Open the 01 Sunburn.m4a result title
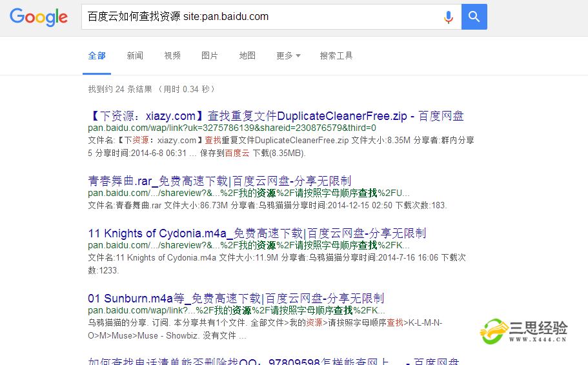The image size is (588, 365). click(x=236, y=299)
